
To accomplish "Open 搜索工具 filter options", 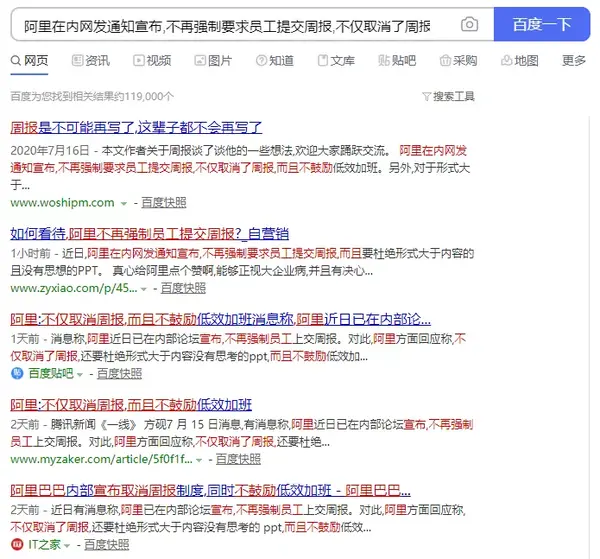I will [x=448, y=96].
